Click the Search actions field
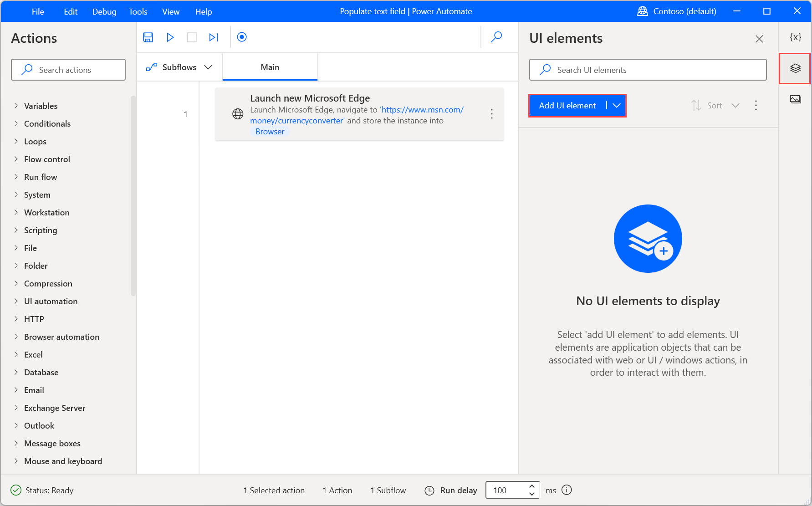Viewport: 812px width, 506px height. pyautogui.click(x=68, y=70)
